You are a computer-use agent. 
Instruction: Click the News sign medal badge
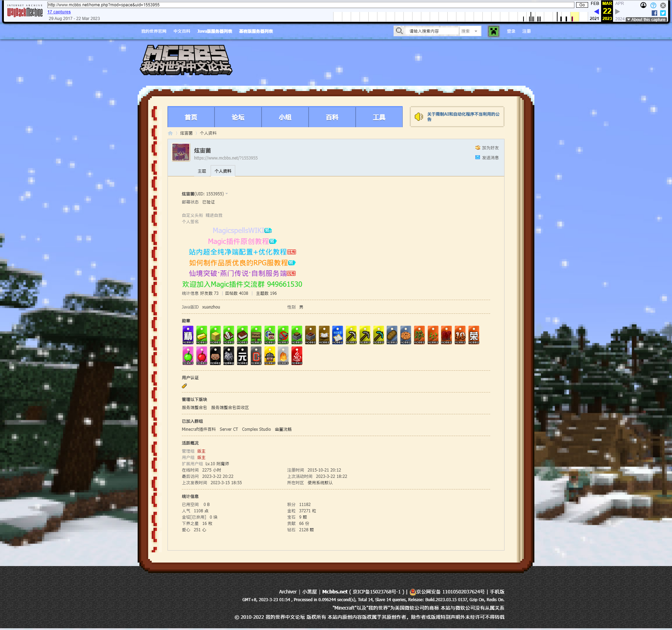(256, 335)
